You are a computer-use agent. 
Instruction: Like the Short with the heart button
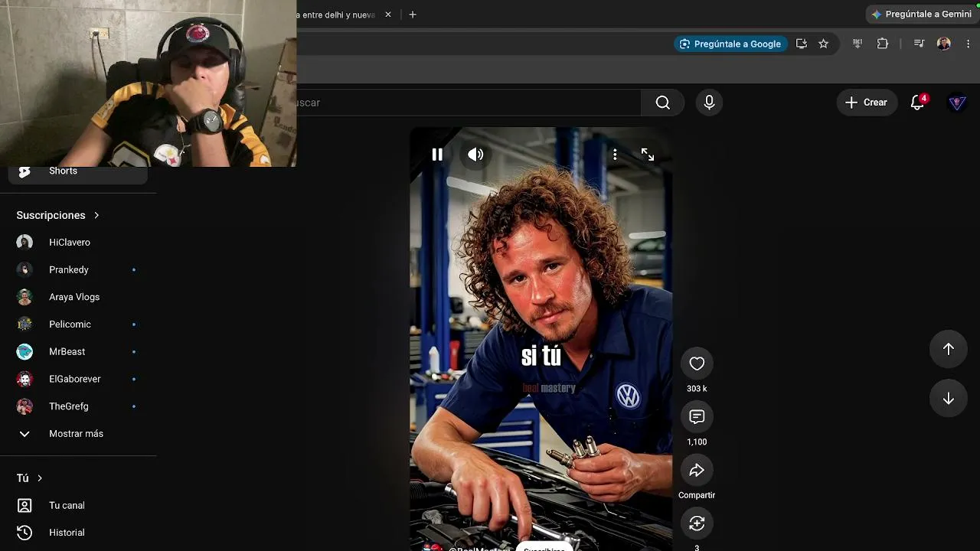[x=697, y=364]
